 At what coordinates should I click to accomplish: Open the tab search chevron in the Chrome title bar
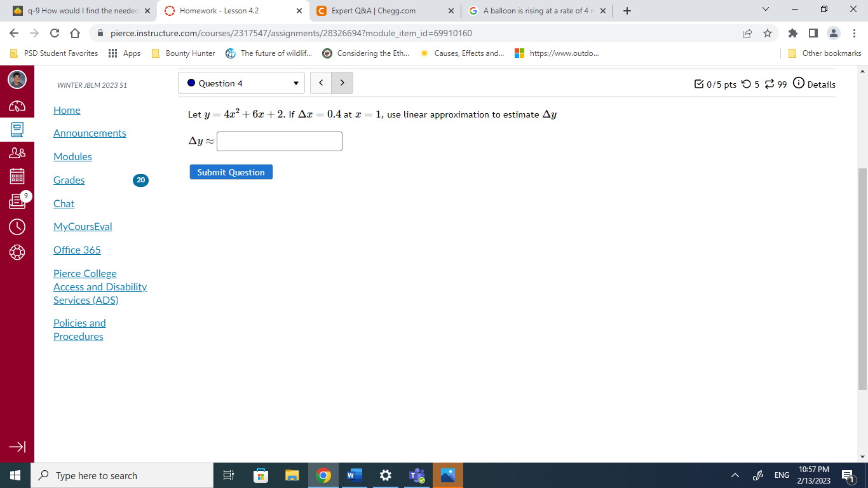(x=766, y=10)
